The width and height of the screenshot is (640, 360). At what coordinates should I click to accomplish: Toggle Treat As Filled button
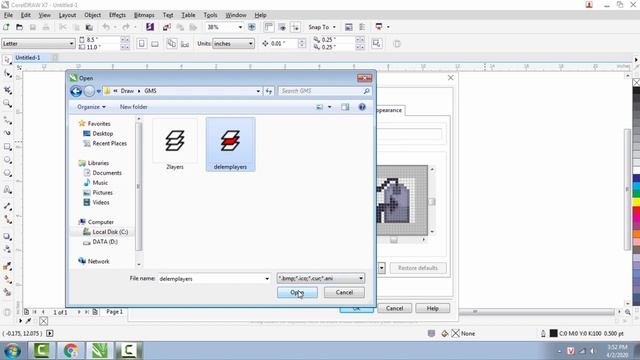pyautogui.click(x=377, y=43)
